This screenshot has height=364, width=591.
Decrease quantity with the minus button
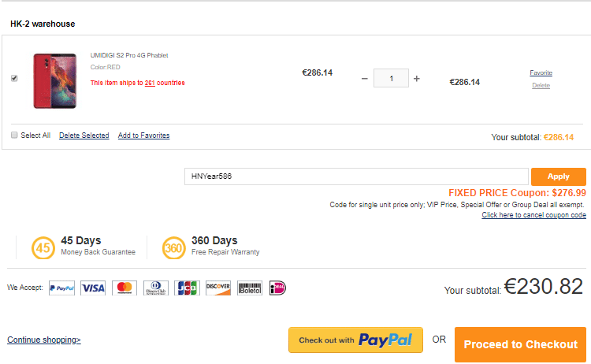tap(364, 79)
